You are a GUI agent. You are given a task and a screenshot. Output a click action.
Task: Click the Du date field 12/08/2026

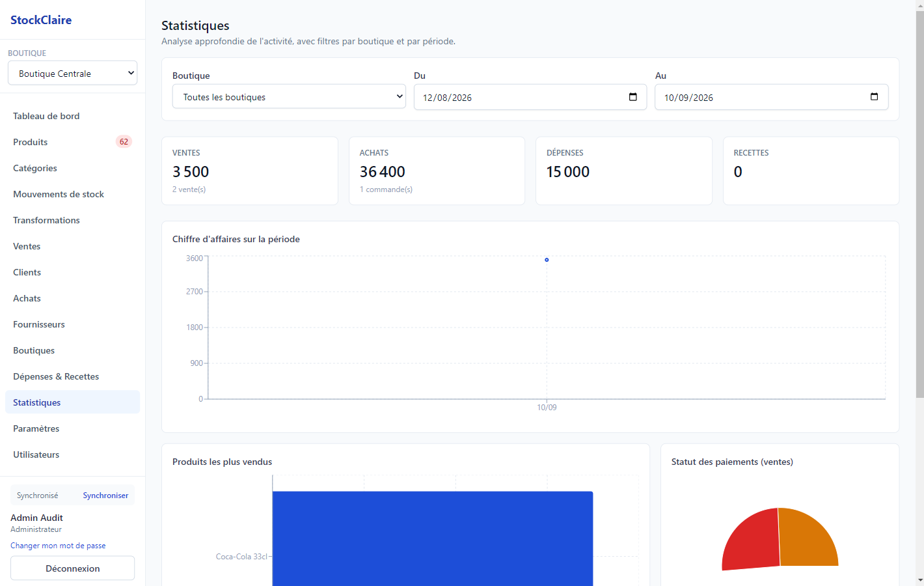(530, 97)
